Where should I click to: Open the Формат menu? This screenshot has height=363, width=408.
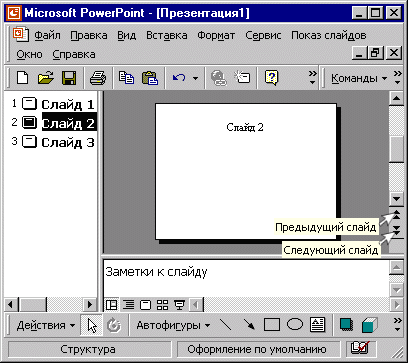click(216, 35)
